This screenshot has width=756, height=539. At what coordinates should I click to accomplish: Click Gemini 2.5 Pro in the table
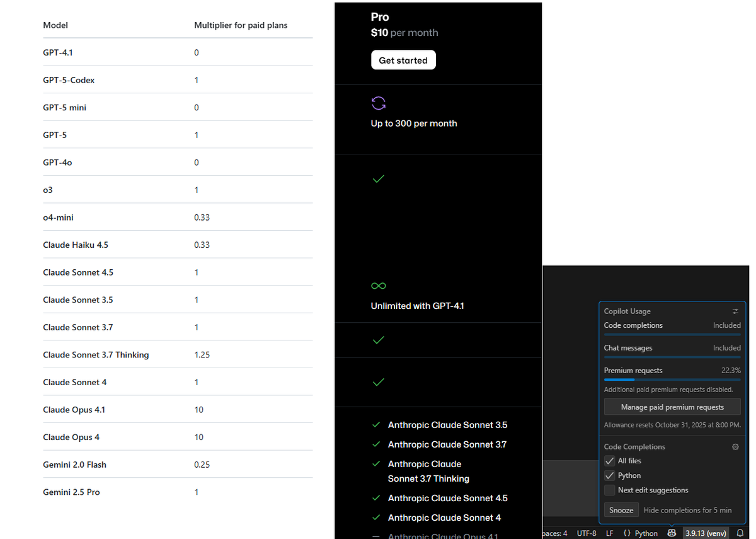(x=71, y=492)
